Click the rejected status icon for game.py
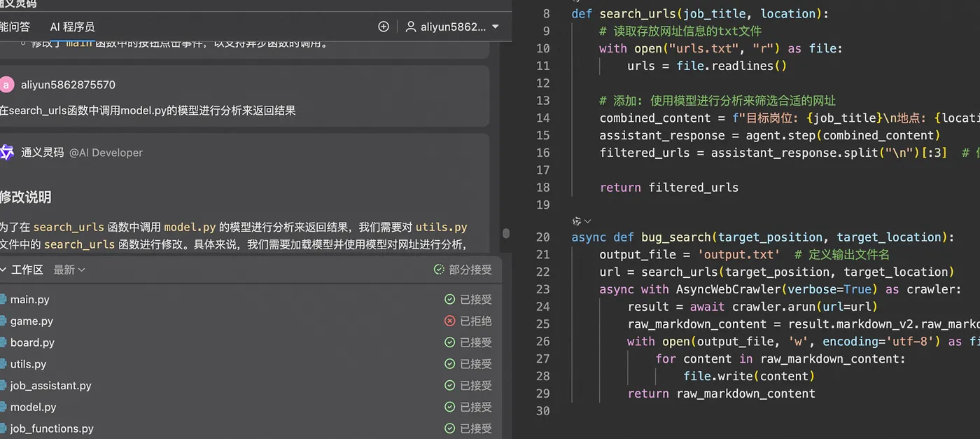Image resolution: width=980 pixels, height=439 pixels. coord(450,321)
